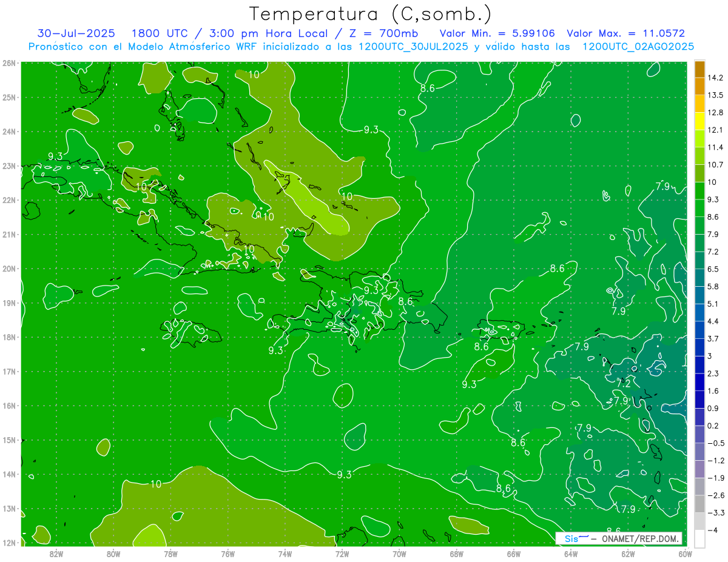Select the color bar swatch between 10 and 10.7
This screenshot has width=728, height=562.
pos(699,174)
